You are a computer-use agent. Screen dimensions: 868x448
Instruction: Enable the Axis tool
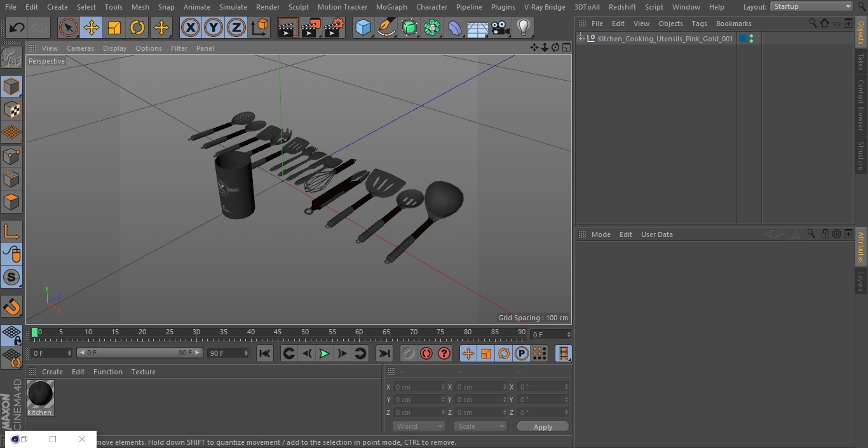coord(11,231)
